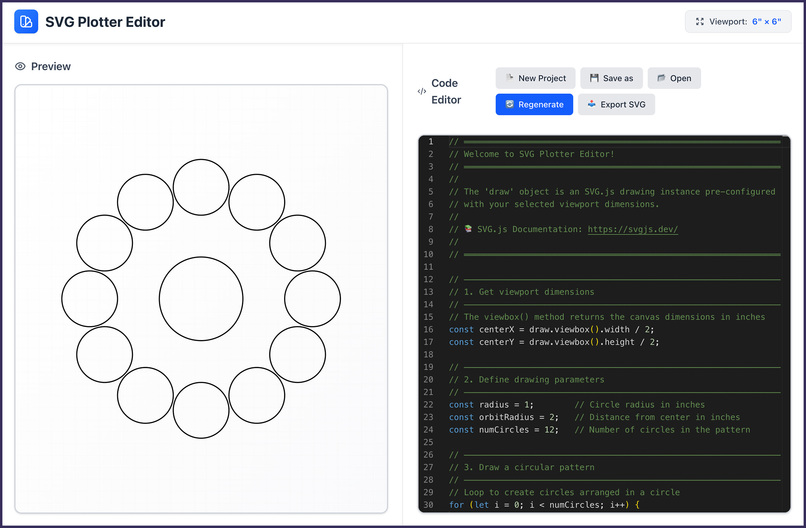The image size is (806, 528).
Task: Click the download icon in Export SVG
Action: 592,104
